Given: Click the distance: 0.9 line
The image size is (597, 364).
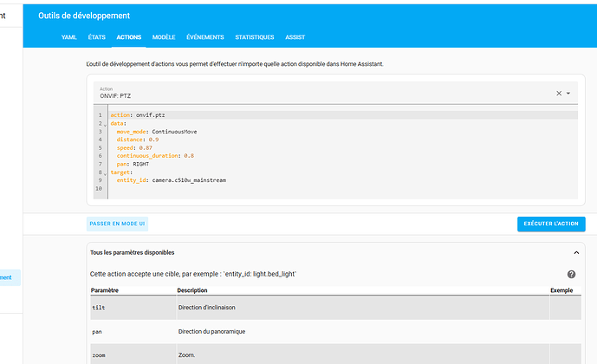Looking at the screenshot, I should 138,140.
